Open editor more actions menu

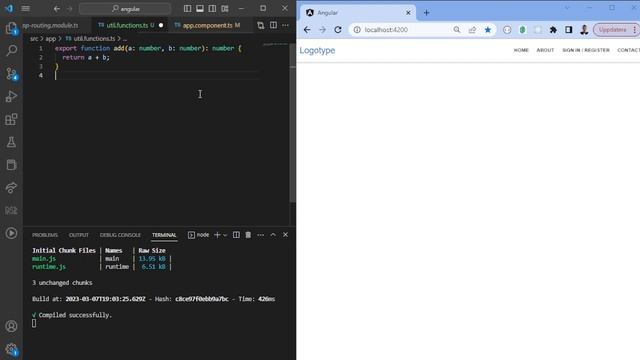pos(285,25)
